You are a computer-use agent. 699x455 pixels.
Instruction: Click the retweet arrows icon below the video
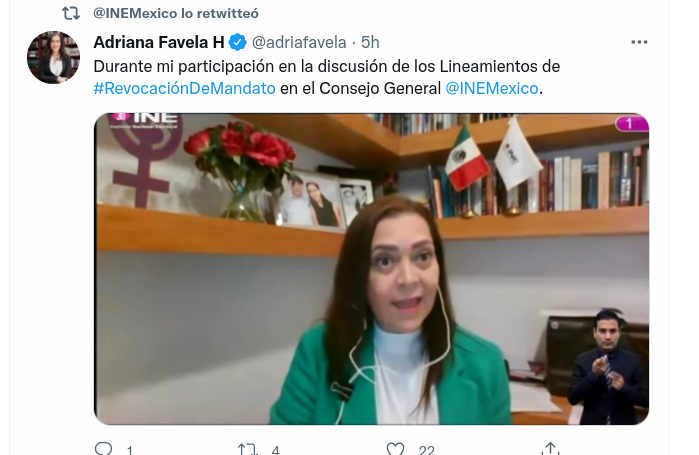pos(248,448)
